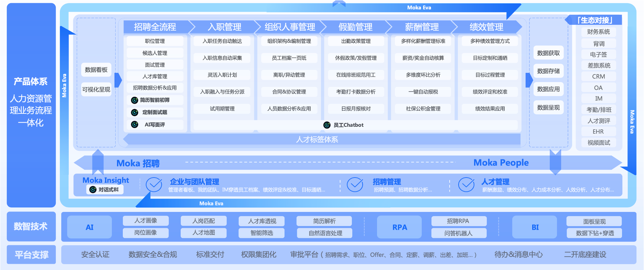Select the 绩效管理 header tab
The width and height of the screenshot is (644, 270).
pyautogui.click(x=486, y=27)
